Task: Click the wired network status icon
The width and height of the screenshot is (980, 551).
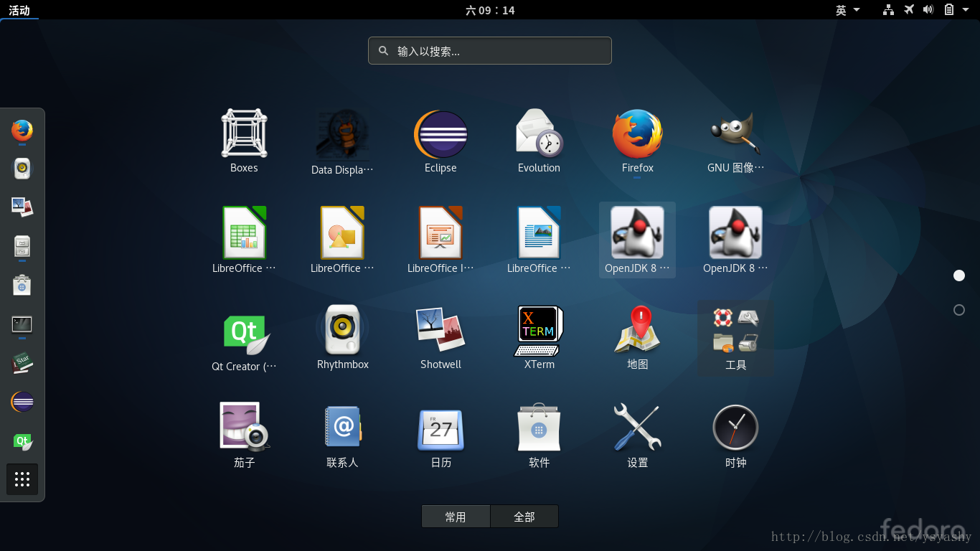Action: click(x=889, y=10)
